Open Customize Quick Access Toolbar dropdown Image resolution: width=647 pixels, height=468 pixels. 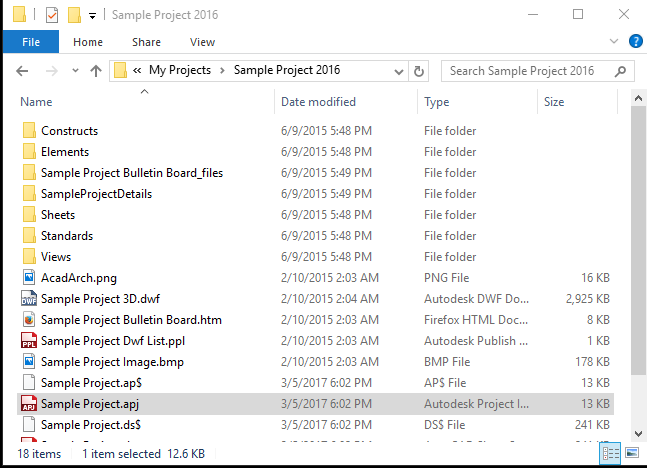pos(93,16)
